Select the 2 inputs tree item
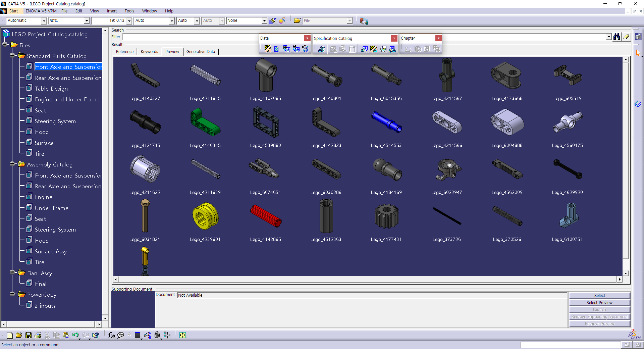This screenshot has width=644, height=349. click(x=45, y=306)
